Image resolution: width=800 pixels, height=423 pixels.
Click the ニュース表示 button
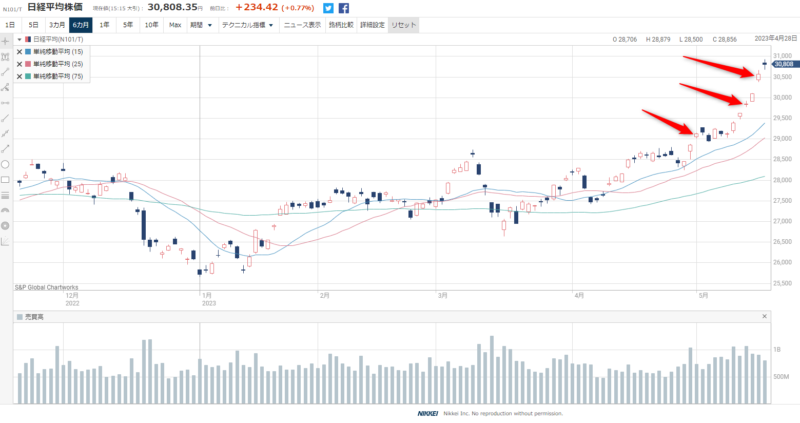tap(302, 25)
